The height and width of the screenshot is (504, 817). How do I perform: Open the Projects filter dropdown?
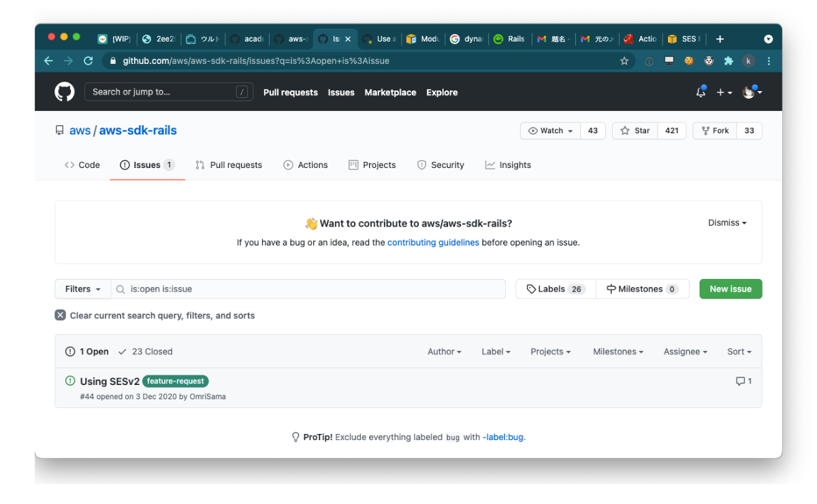point(551,352)
